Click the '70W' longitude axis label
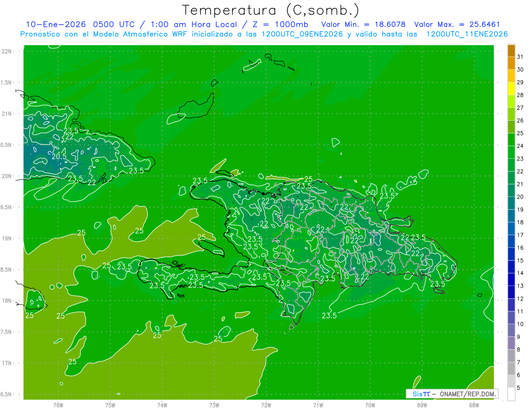532x411 pixels. click(370, 405)
